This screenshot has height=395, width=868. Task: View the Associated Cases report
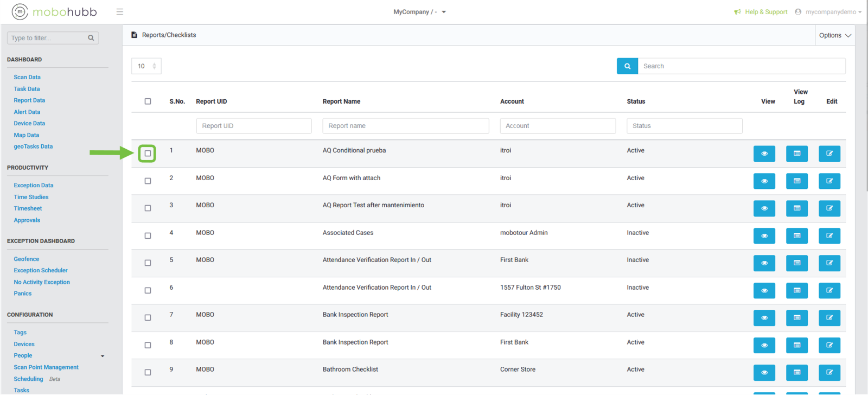764,236
